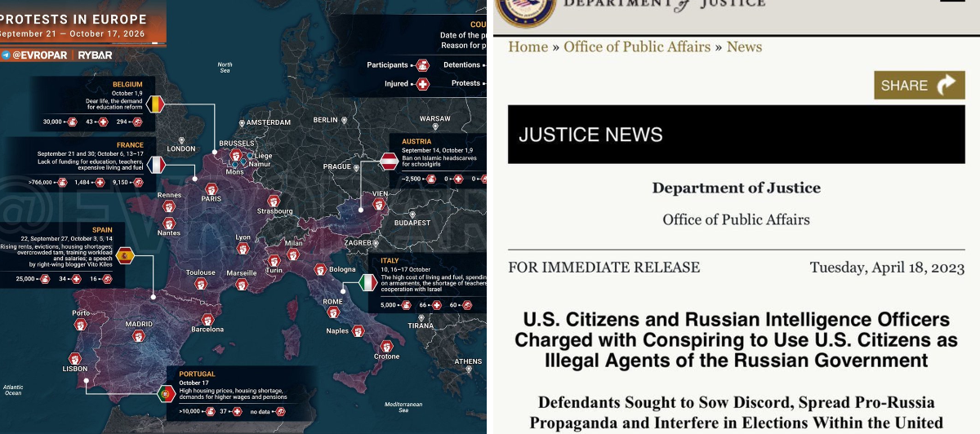
Task: Click the protest fist icon at Bologna
Action: (322, 269)
